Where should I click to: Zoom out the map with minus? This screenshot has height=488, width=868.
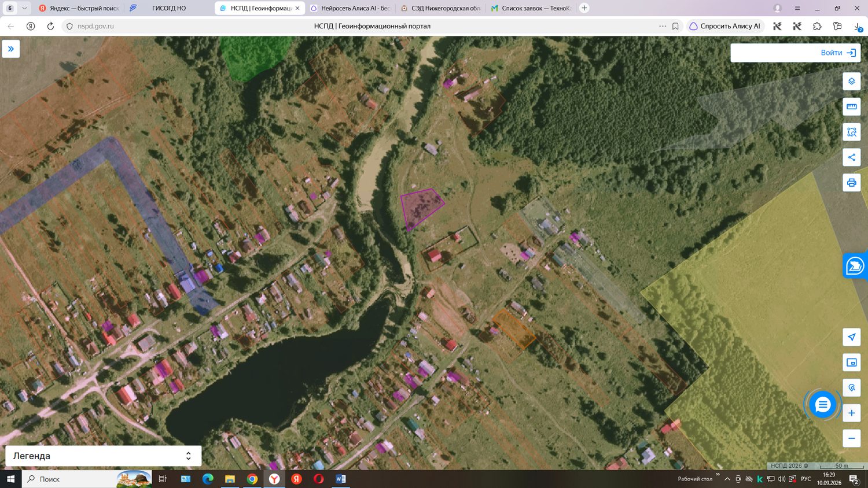point(851,438)
